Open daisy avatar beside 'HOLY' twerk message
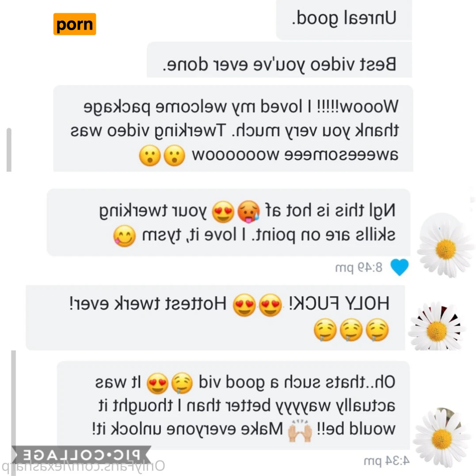Image resolution: width=476 pixels, height=476 pixels. pyautogui.click(x=436, y=326)
